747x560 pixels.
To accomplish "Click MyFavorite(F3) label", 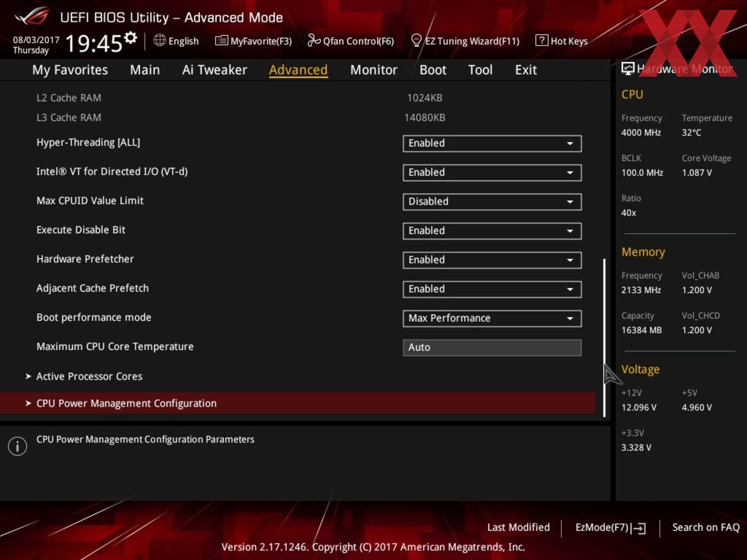I will click(261, 41).
